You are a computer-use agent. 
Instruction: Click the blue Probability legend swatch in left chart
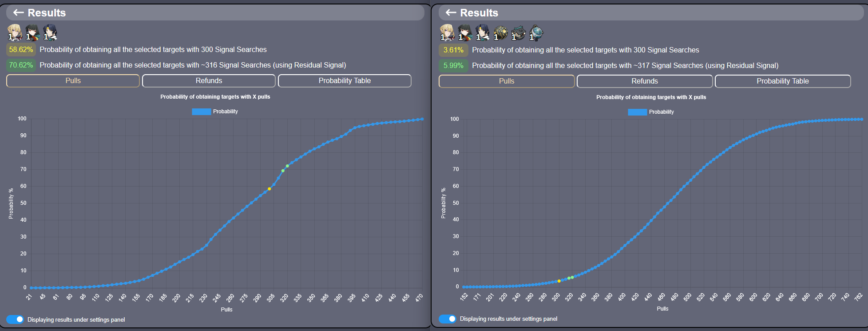[x=201, y=112]
